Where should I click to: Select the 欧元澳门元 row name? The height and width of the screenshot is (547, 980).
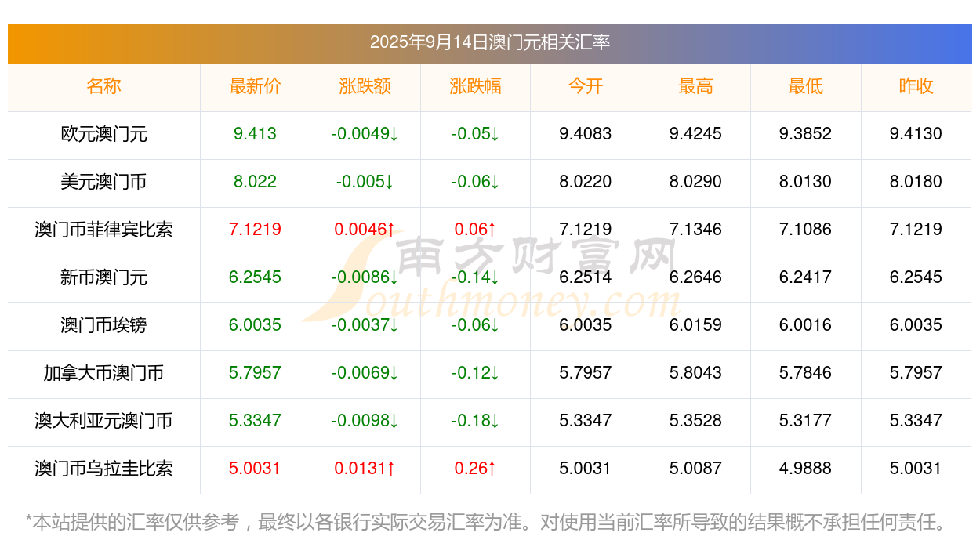(103, 134)
